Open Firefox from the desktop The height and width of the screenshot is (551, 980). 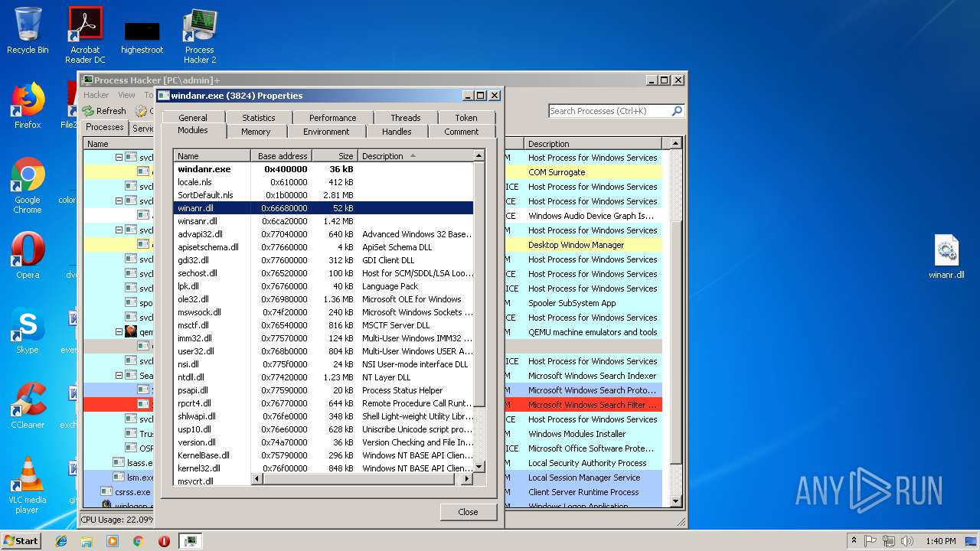click(28, 106)
